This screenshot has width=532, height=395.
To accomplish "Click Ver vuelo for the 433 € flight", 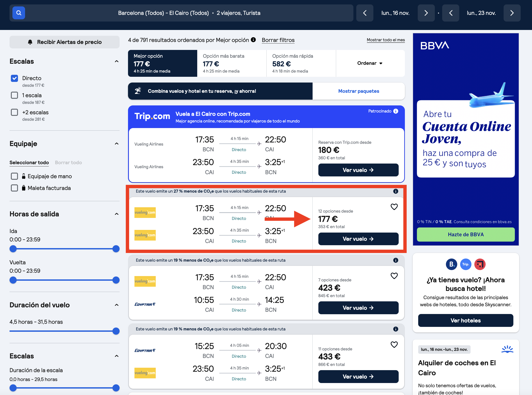I will (358, 377).
